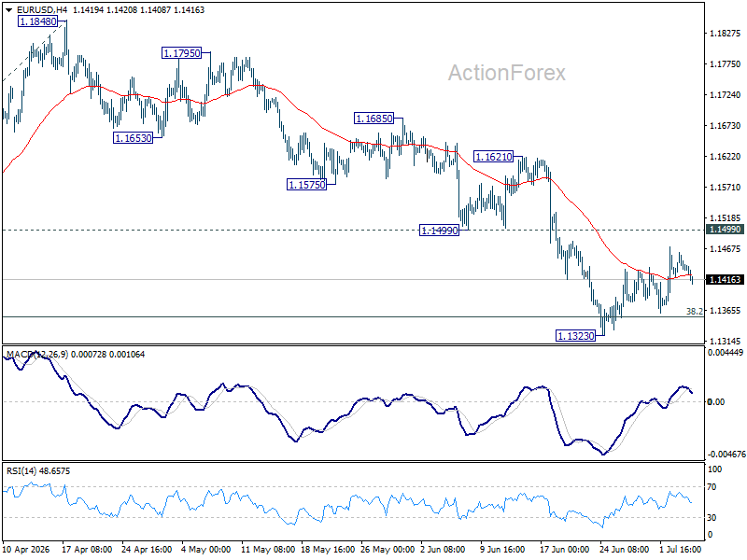Click the 9 Jun 16:00 time label
The height and width of the screenshot is (560, 747).
click(x=502, y=550)
